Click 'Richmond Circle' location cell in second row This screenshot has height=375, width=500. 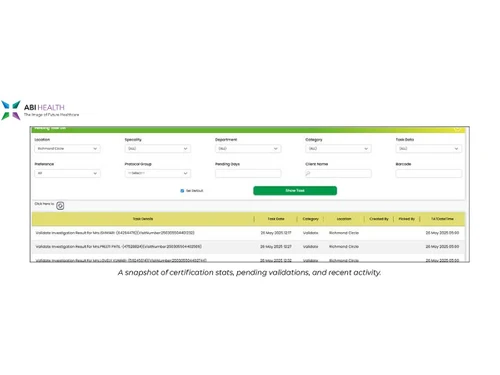coord(344,247)
